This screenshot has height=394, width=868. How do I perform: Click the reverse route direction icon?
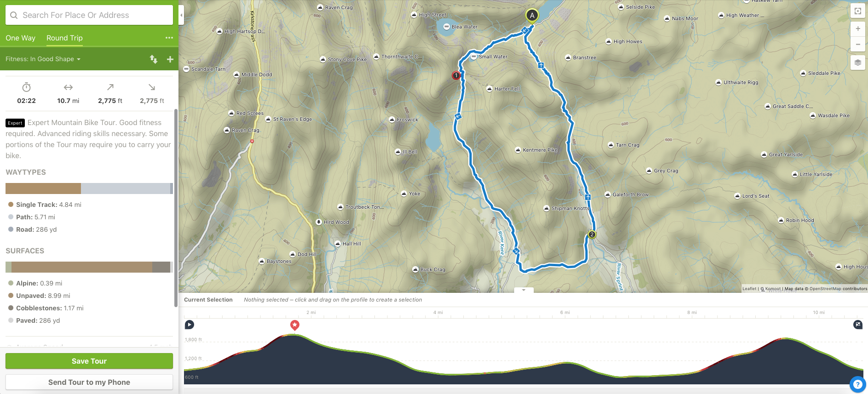point(154,59)
